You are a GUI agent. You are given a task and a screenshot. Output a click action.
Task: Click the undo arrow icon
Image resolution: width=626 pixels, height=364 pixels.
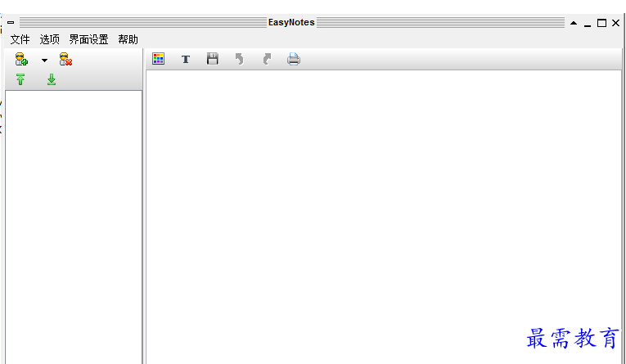tap(240, 59)
